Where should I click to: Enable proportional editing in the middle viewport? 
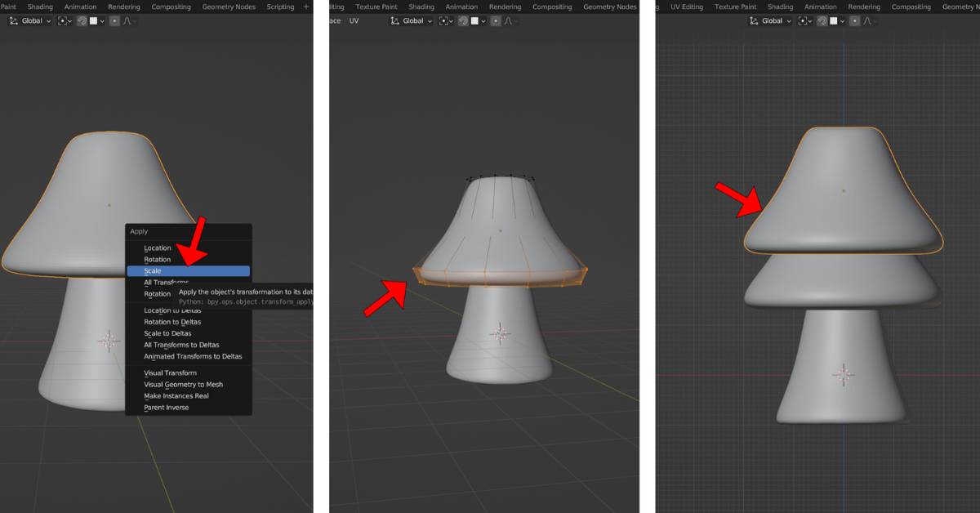(496, 21)
